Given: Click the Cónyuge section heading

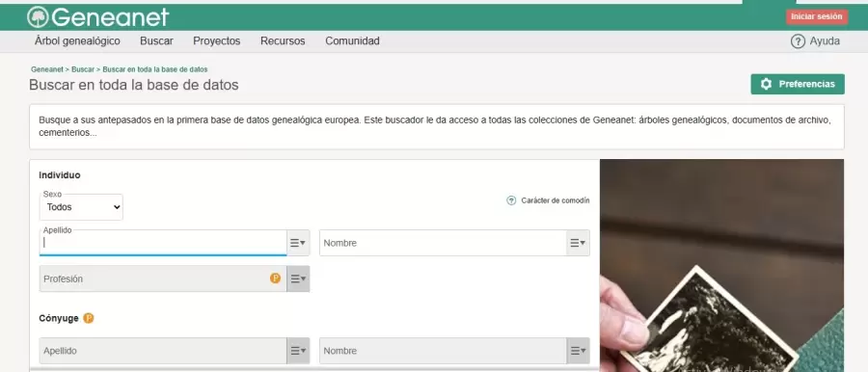Looking at the screenshot, I should point(59,318).
